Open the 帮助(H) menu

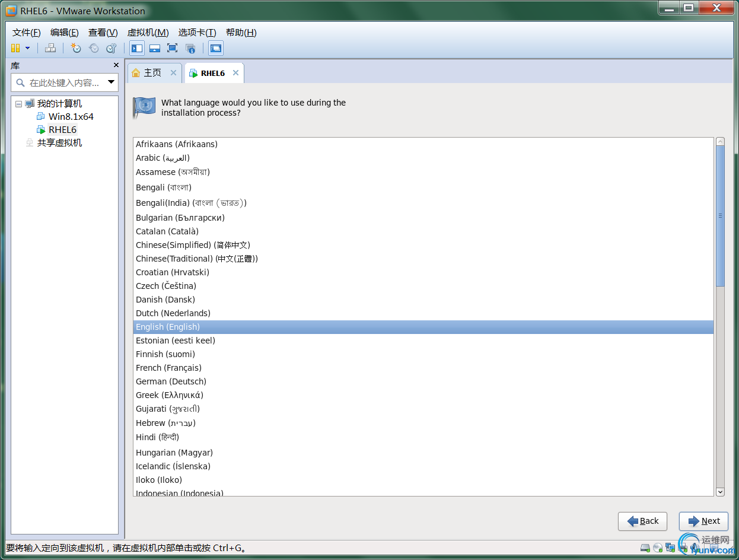point(241,33)
